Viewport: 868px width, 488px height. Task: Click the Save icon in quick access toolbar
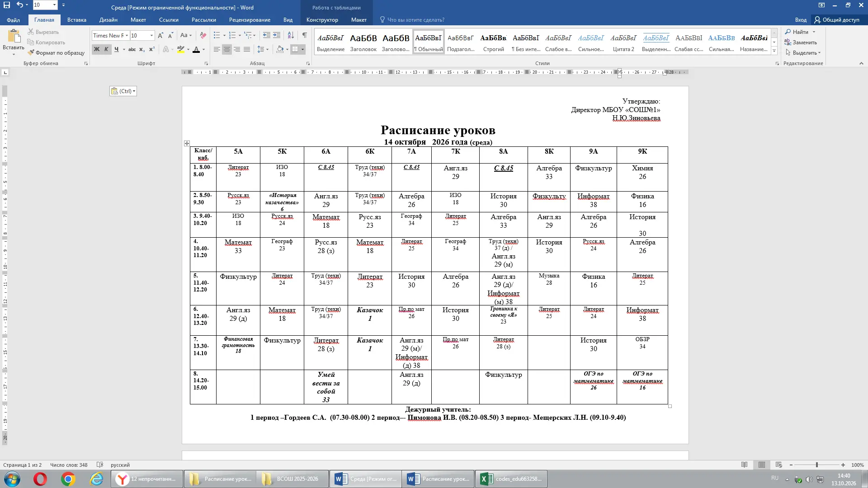7,5
